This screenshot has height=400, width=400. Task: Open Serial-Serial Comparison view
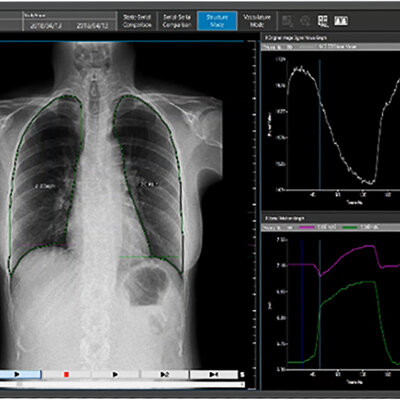(x=177, y=21)
